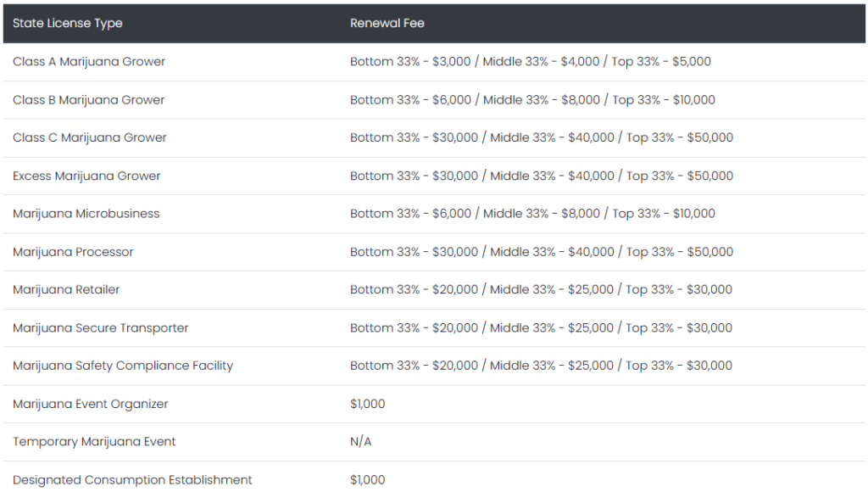Select the Class B Marijuana Grower row label
Viewport: 868px width, 492px height.
[89, 100]
